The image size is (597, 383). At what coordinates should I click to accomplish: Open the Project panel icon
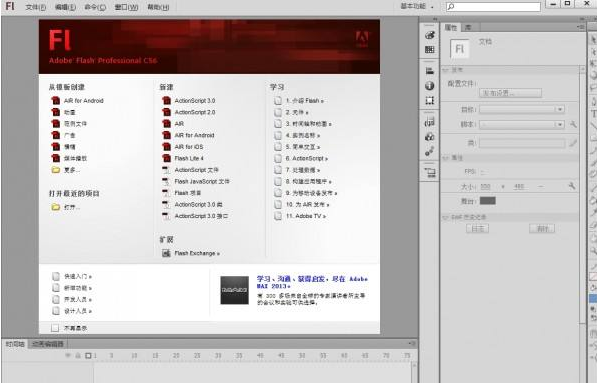click(x=429, y=173)
